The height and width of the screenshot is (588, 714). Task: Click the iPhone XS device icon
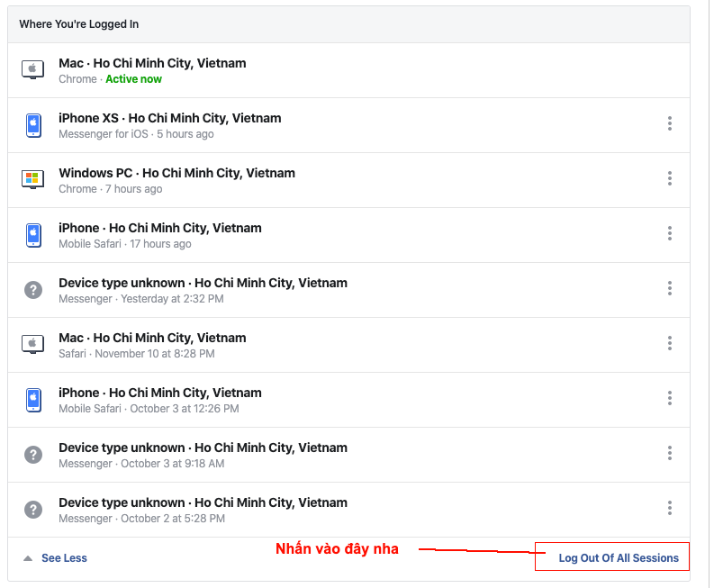pos(33,125)
